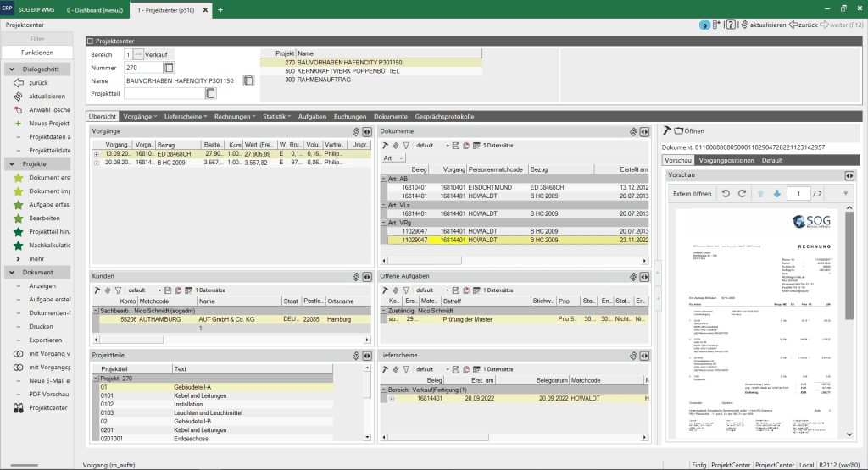Click the Neues Projekt plus icon
This screenshot has height=470, width=868.
click(x=19, y=124)
